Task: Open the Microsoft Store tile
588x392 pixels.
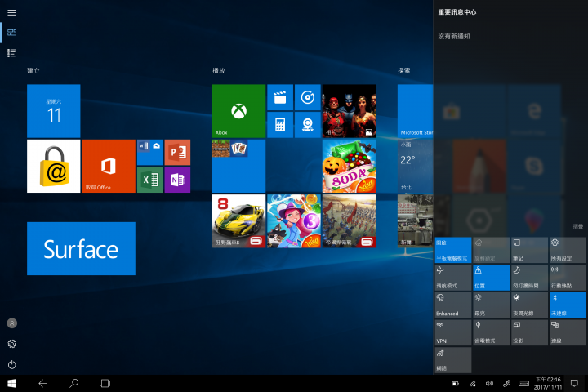Action: pos(415,111)
